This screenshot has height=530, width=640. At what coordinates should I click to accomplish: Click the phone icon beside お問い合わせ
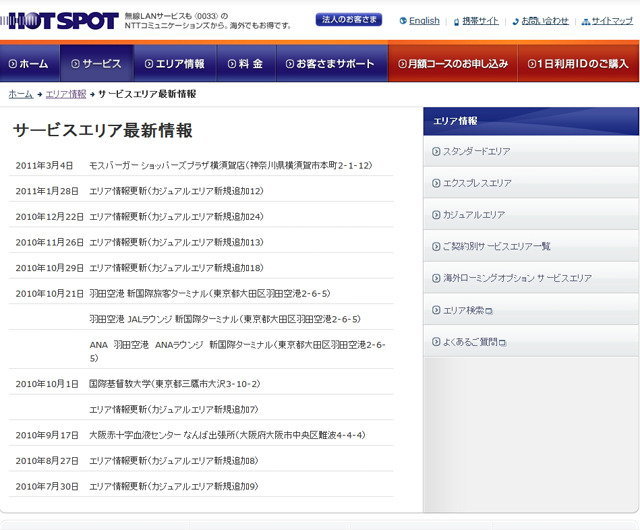point(516,21)
